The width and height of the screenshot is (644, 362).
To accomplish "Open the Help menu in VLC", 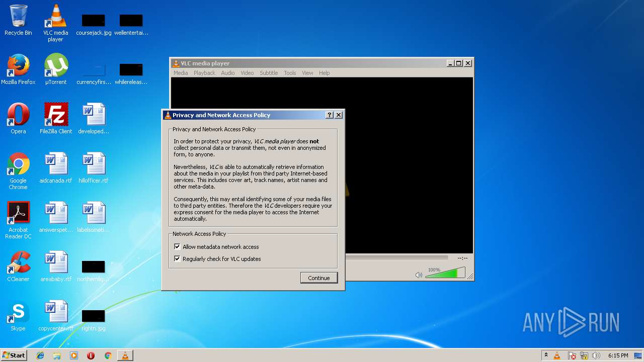I will [x=325, y=73].
